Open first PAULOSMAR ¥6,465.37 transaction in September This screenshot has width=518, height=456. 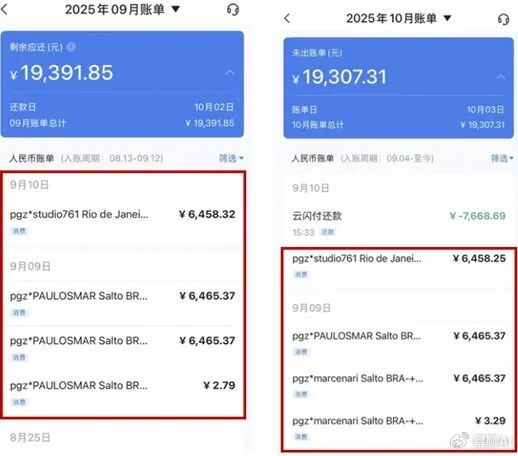pyautogui.click(x=123, y=303)
